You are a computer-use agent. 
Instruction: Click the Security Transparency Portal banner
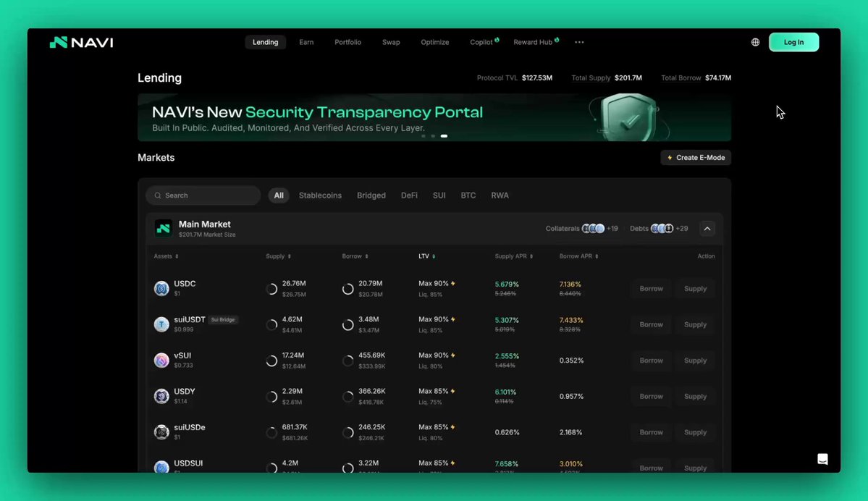(434, 117)
